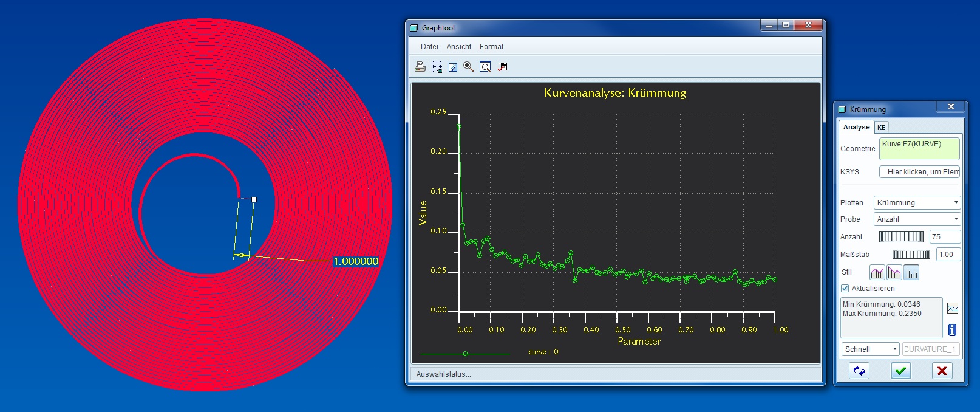Click the Auswahlstatus status bar text
Viewport: 980px width, 412px height.
point(443,374)
